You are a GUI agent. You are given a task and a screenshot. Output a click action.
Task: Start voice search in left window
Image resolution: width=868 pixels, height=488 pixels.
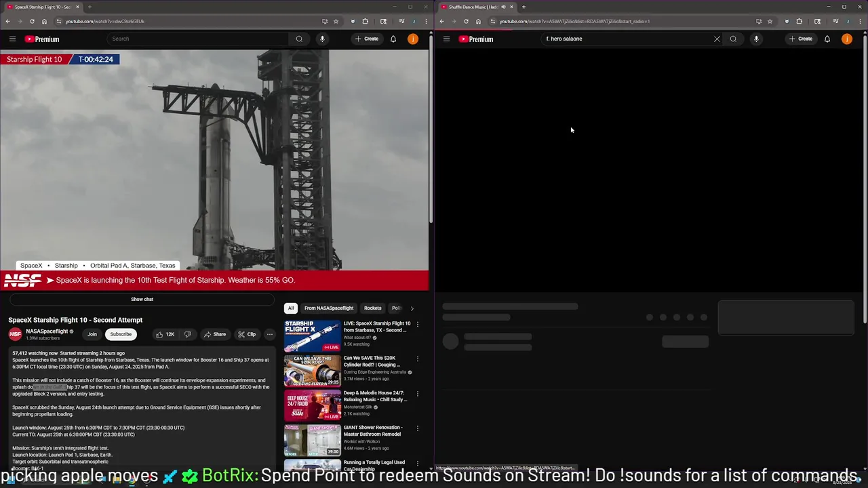tap(322, 39)
